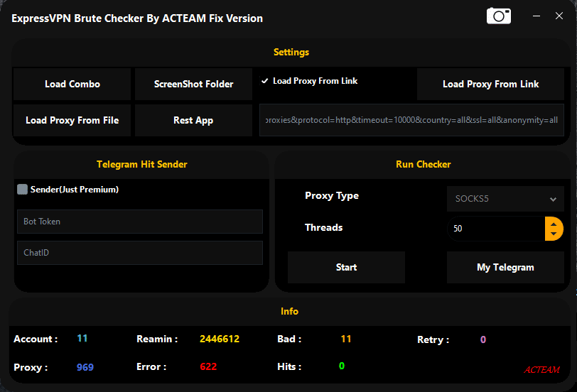
Task: Click the Proxy count 969
Action: point(85,367)
